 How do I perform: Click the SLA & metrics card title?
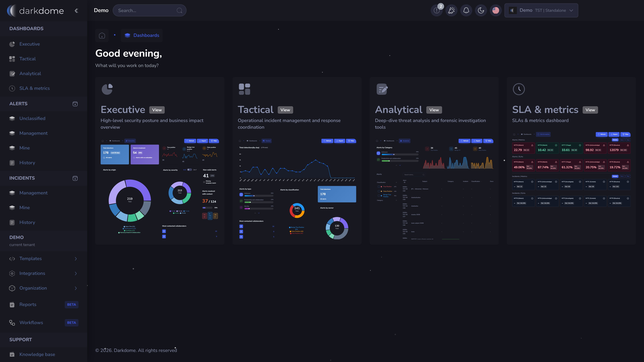[x=545, y=110]
